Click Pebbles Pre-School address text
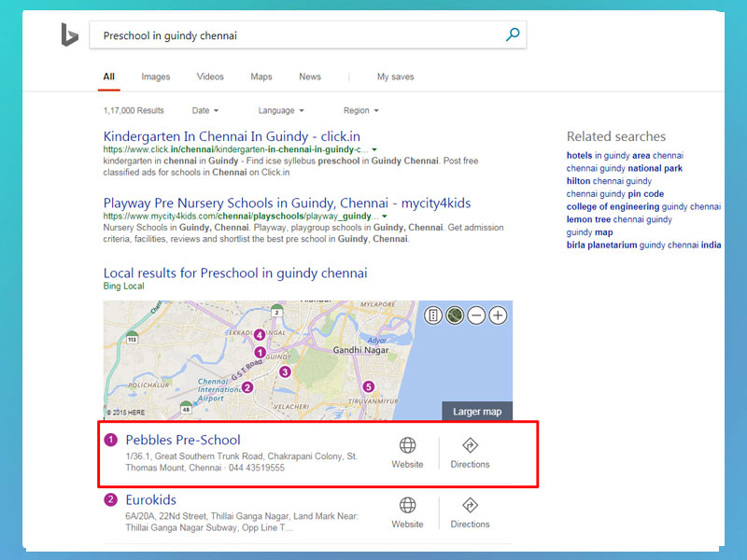The width and height of the screenshot is (747, 560). pyautogui.click(x=242, y=462)
